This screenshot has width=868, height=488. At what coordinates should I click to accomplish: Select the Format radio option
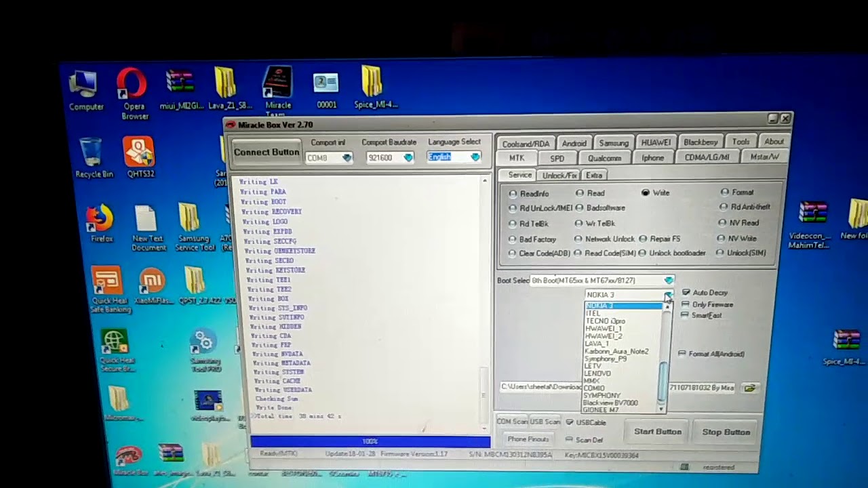[737, 192]
